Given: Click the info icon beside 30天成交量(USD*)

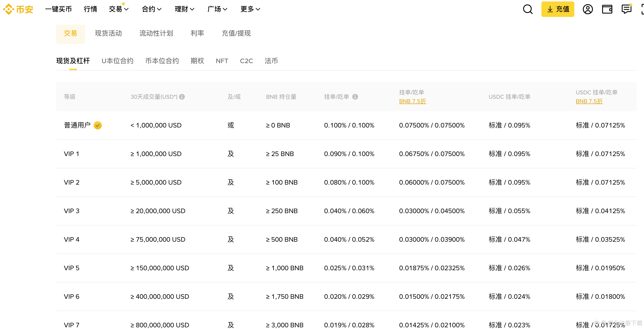Looking at the screenshot, I should pos(182,97).
